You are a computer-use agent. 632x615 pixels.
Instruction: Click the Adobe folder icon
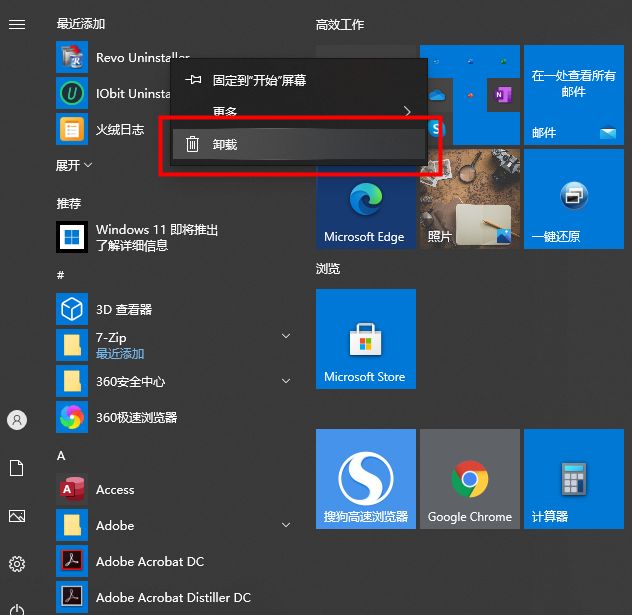coord(72,525)
